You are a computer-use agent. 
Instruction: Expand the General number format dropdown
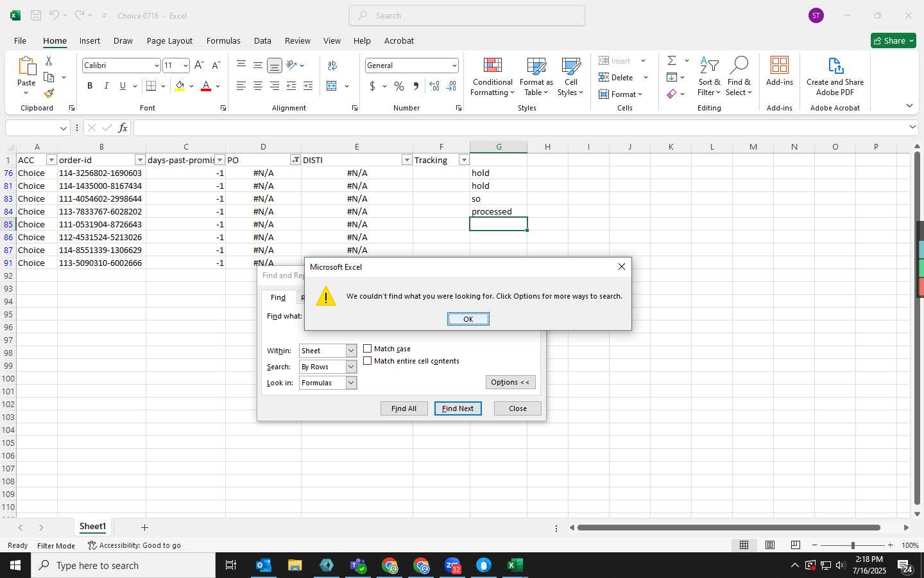[x=454, y=66]
